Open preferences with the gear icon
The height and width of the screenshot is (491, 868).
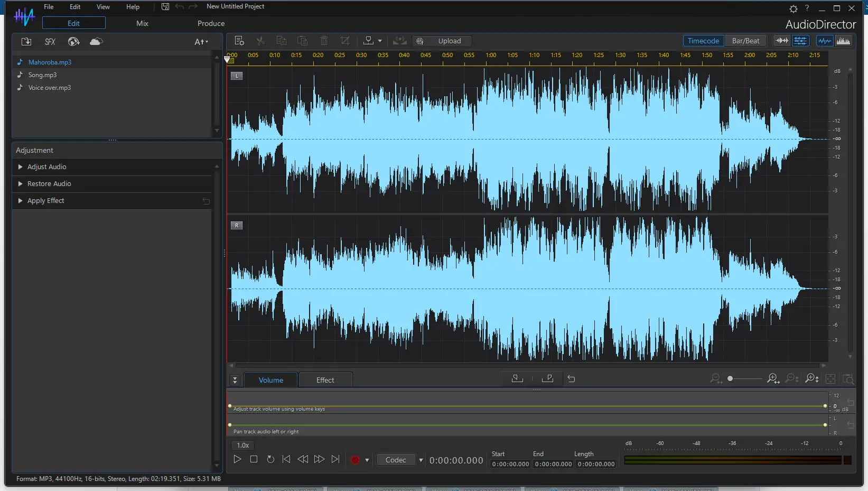[793, 8]
